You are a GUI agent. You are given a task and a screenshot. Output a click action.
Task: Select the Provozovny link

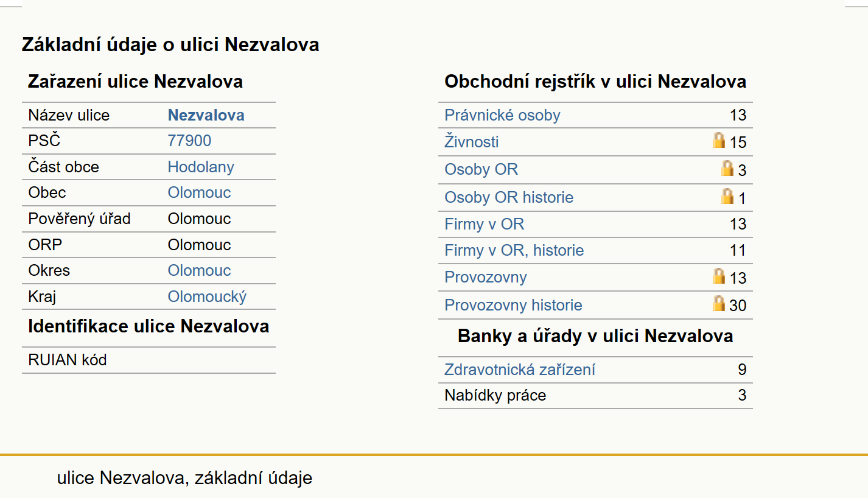[485, 277]
